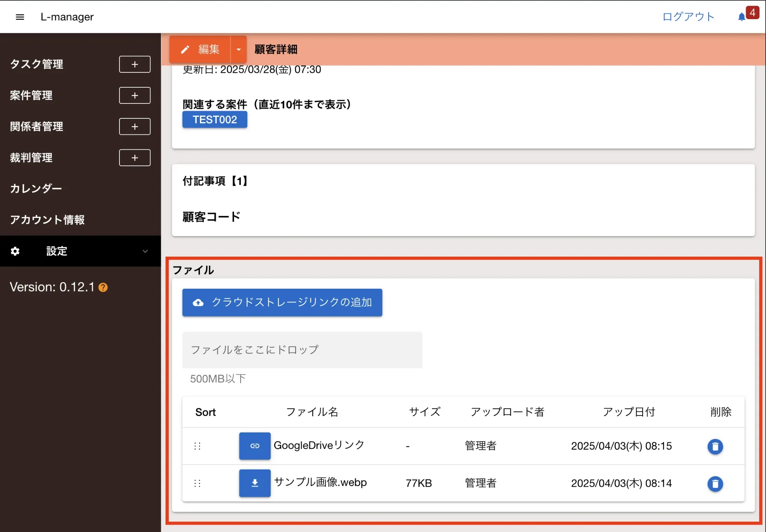Click the version help question-mark icon

pyautogui.click(x=103, y=287)
